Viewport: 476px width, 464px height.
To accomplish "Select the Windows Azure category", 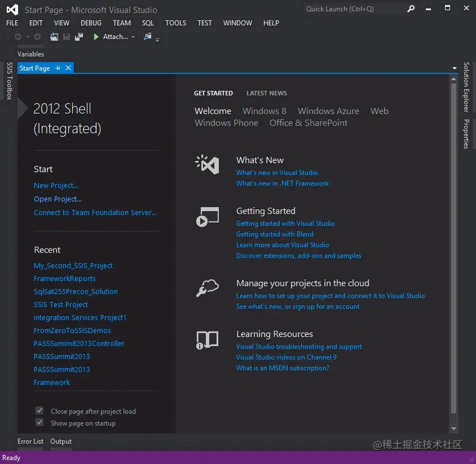I will (328, 111).
